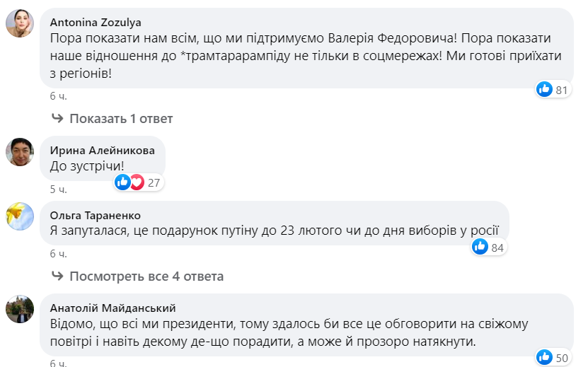Open Ольга Тараненко's avatar
The height and width of the screenshot is (367, 588).
coord(20,216)
